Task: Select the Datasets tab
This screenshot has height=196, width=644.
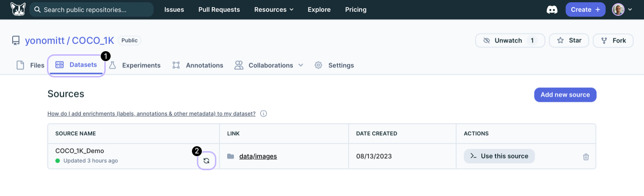Action: pos(76,65)
